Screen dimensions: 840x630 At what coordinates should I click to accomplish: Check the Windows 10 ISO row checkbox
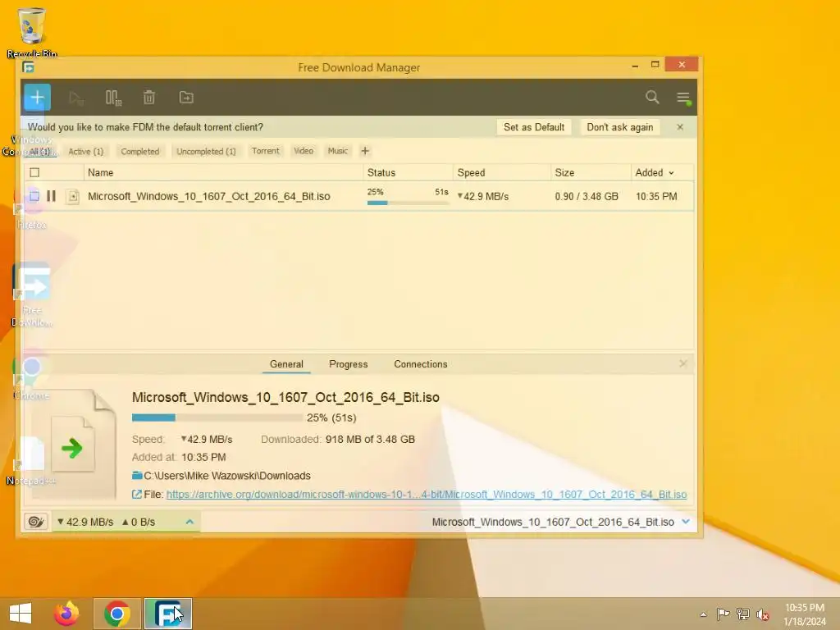pos(34,196)
